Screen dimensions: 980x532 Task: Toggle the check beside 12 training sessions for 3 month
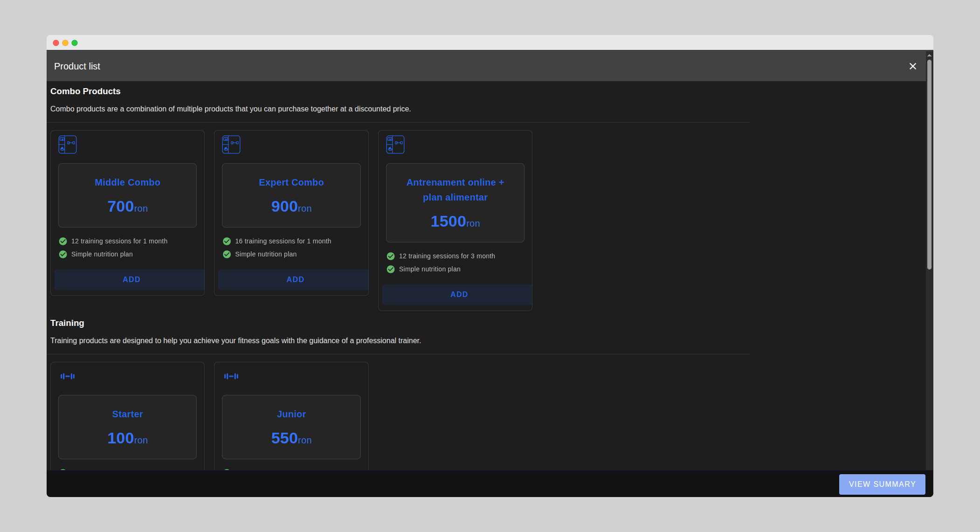point(391,256)
